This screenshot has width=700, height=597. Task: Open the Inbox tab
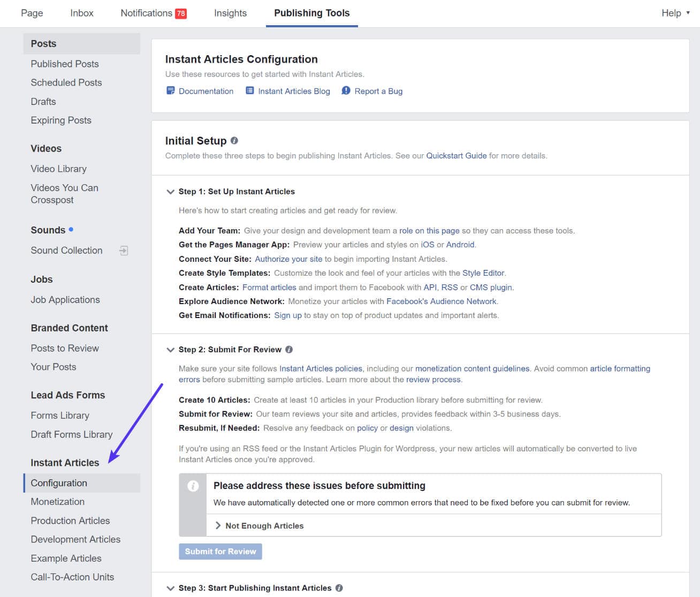click(81, 13)
